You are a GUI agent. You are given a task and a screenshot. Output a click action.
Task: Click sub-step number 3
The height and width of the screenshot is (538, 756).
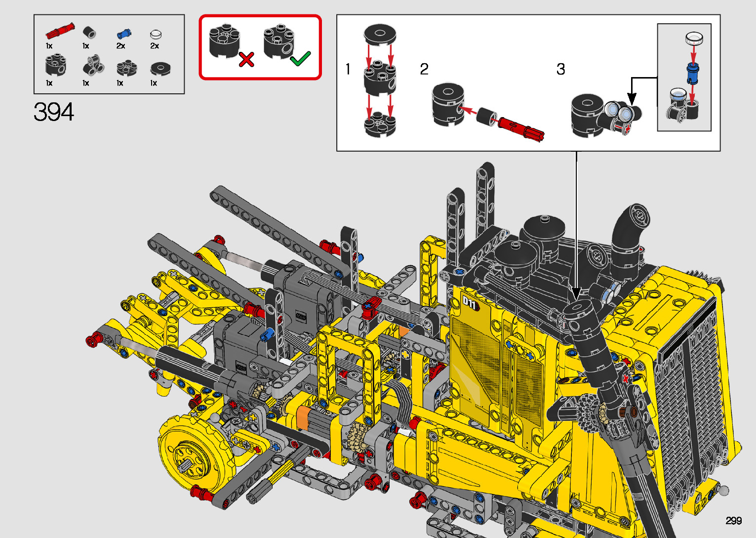pyautogui.click(x=560, y=69)
